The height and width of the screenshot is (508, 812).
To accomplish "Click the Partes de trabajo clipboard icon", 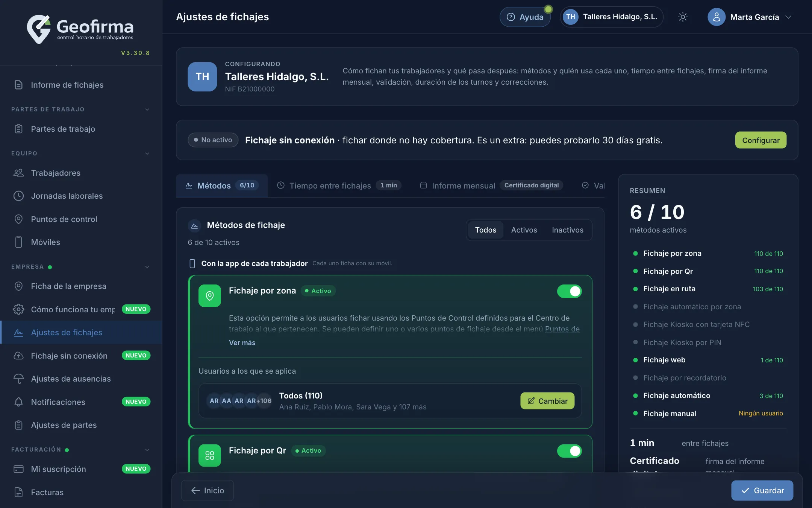I will coord(18,129).
